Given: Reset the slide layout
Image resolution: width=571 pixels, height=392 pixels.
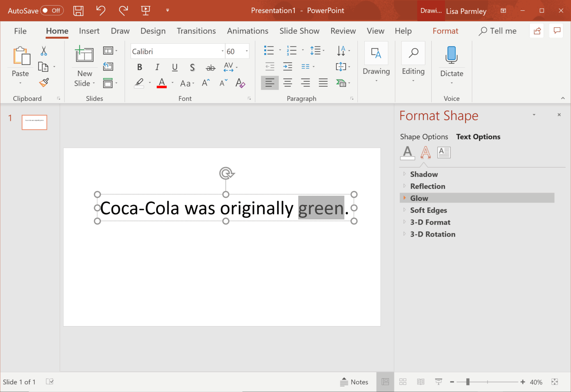Looking at the screenshot, I should coord(108,67).
